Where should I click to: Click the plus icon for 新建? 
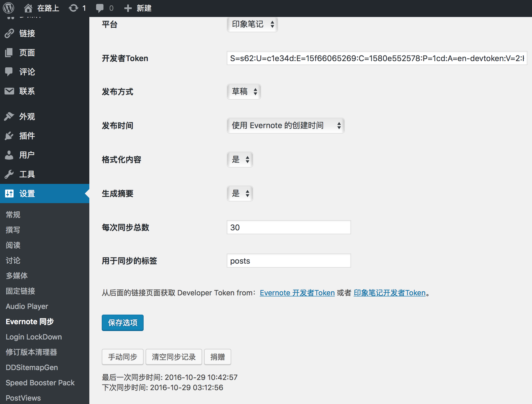(x=128, y=8)
